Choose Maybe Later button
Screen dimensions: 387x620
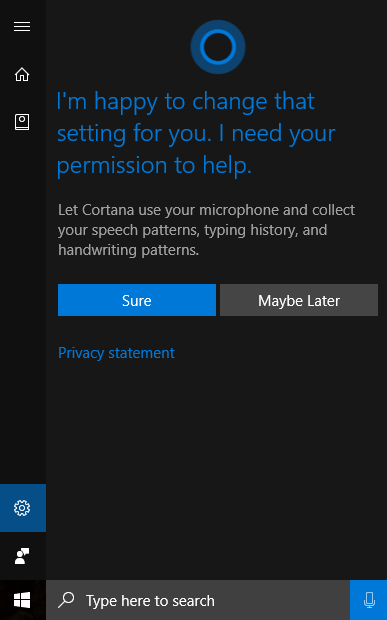[299, 300]
